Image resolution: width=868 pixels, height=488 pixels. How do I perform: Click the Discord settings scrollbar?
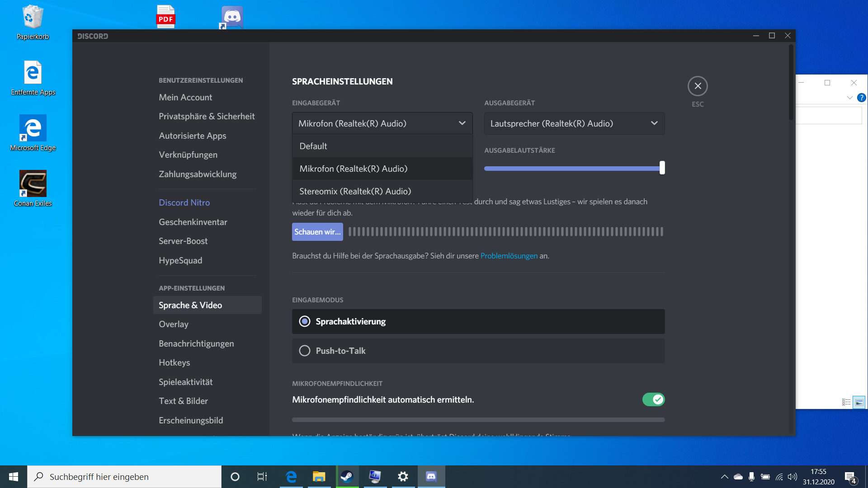[791, 82]
